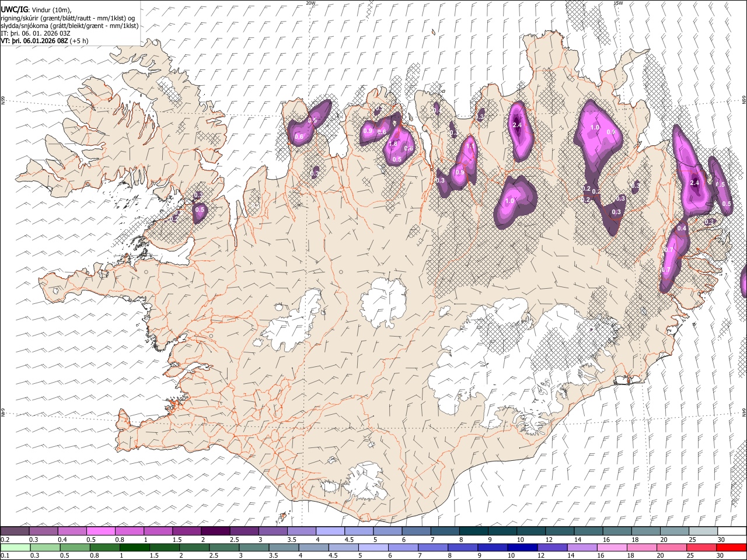The height and width of the screenshot is (560, 747).
Task: Select the lilac 14 rain scale swatch
Action: pyautogui.click(x=582, y=547)
